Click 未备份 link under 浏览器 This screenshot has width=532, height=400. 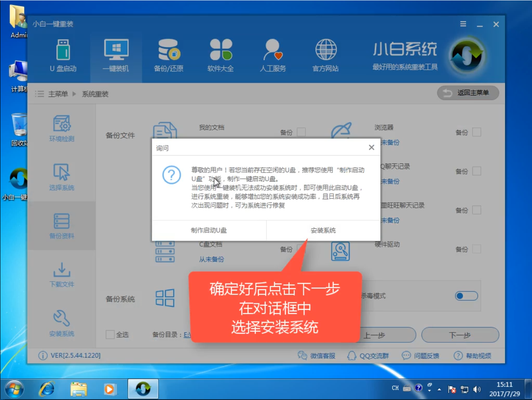[390, 142]
